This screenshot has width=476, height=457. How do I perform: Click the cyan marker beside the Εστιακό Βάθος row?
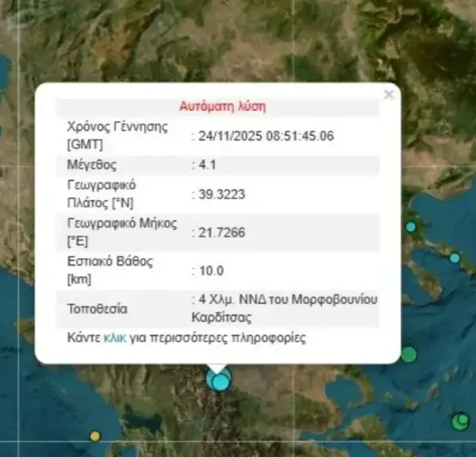[x=455, y=258]
